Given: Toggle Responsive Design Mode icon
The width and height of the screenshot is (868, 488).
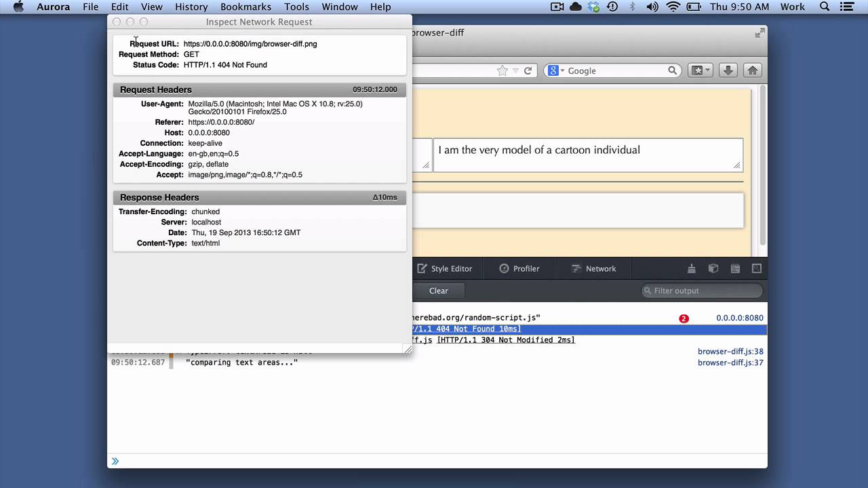Looking at the screenshot, I should tap(757, 268).
